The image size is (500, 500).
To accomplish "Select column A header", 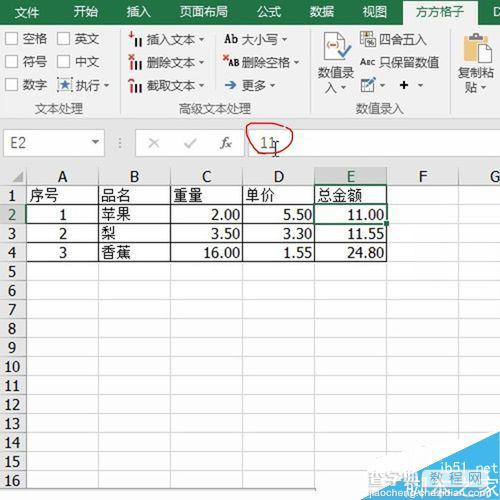I will click(x=62, y=176).
